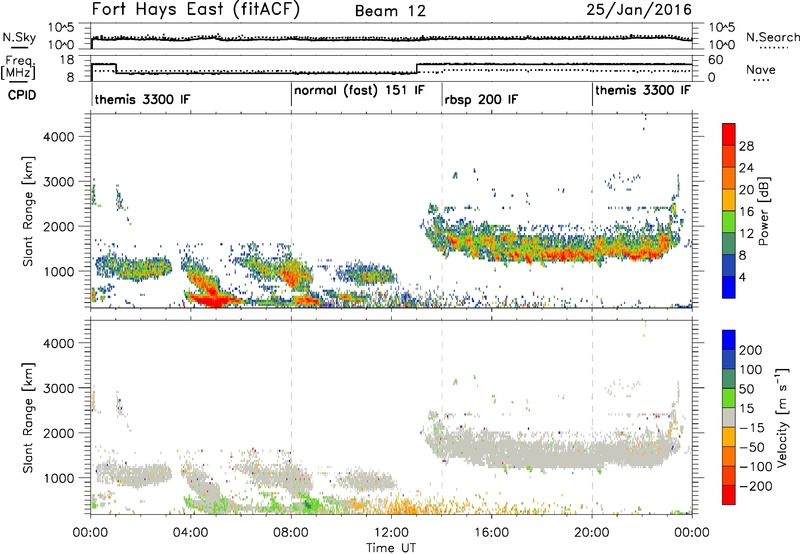
Task: Click the 'rbsp 200 IF' CPID label
Action: coord(481,99)
